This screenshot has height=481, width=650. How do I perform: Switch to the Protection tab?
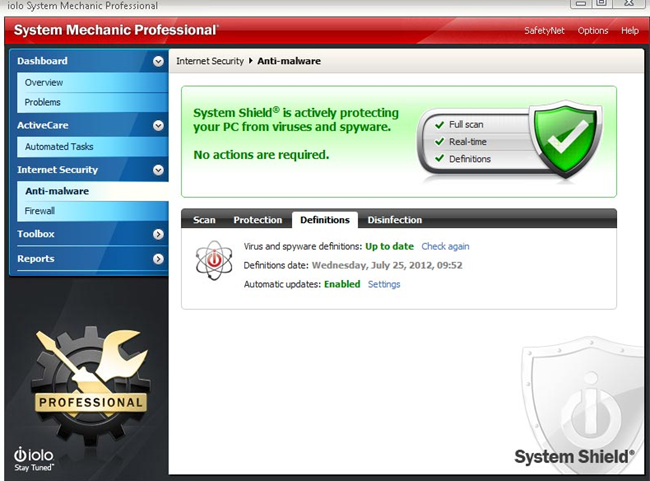coord(257,220)
